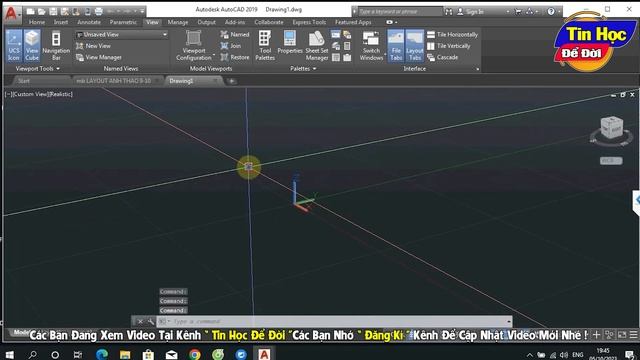Open Google Chrome from taskbar
The height and width of the screenshot is (360, 640).
tap(195, 354)
